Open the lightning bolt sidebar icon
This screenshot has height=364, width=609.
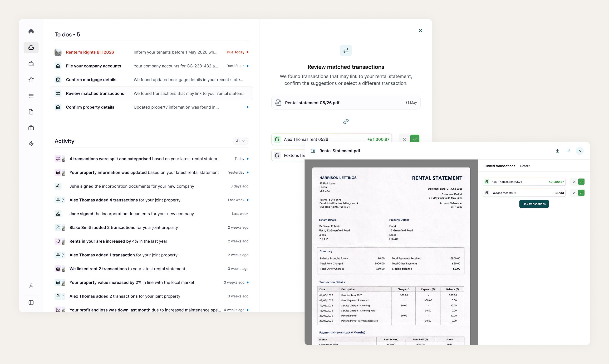[x=31, y=144]
